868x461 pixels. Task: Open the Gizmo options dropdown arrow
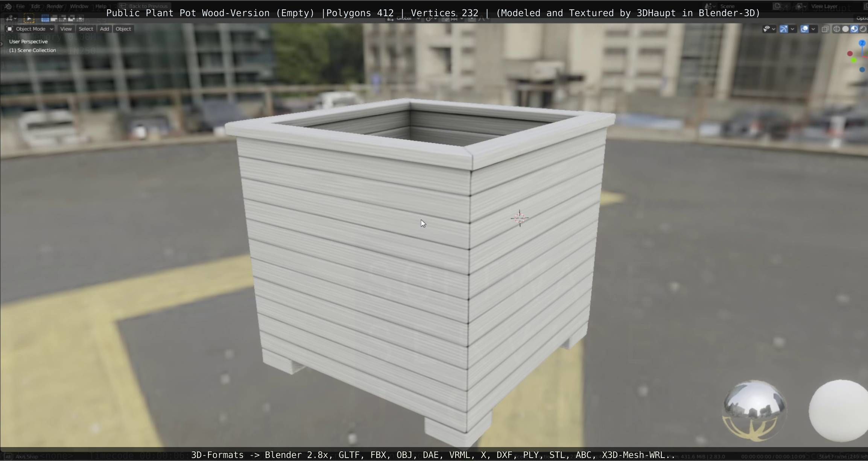click(x=792, y=29)
